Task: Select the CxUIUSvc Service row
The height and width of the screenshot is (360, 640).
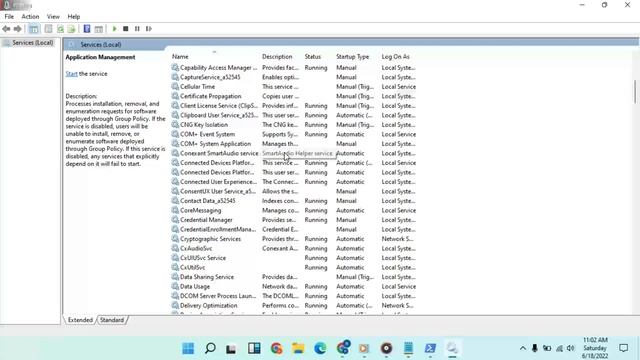Action: [x=293, y=258]
